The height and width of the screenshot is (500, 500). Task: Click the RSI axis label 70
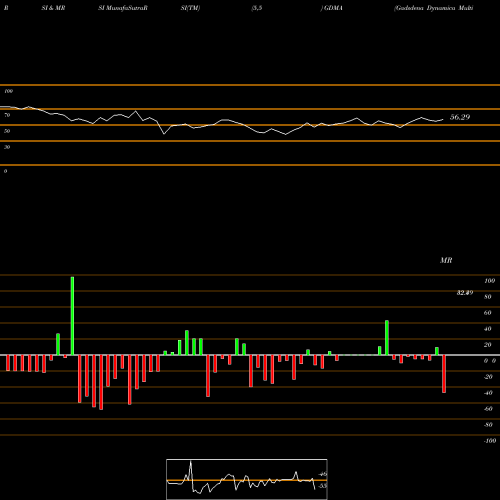coord(7,115)
